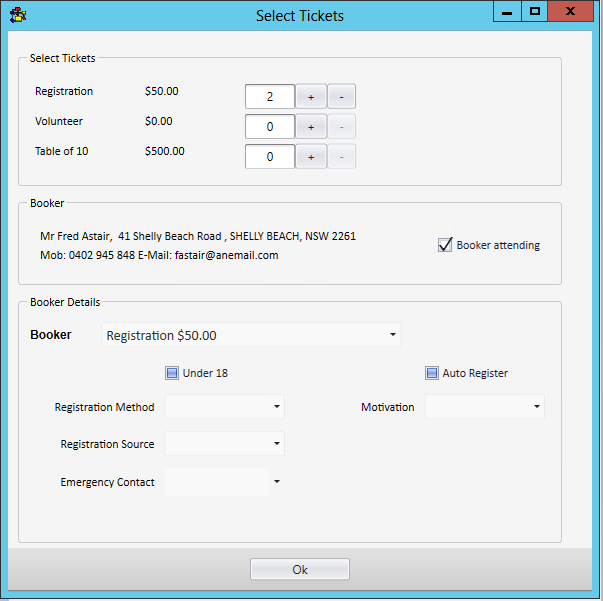Click the app icon in title bar
This screenshot has width=603, height=601.
tap(17, 14)
